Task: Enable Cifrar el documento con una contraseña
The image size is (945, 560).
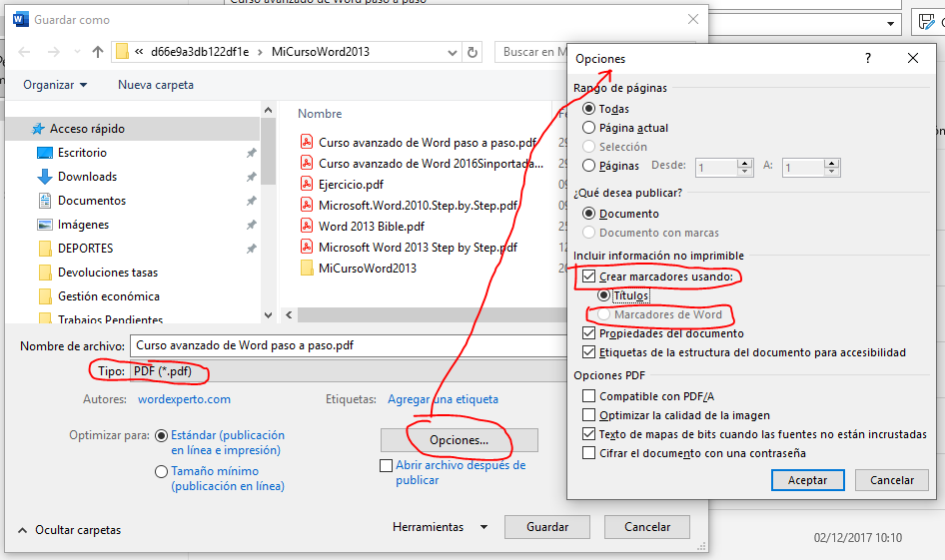Action: tap(588, 453)
